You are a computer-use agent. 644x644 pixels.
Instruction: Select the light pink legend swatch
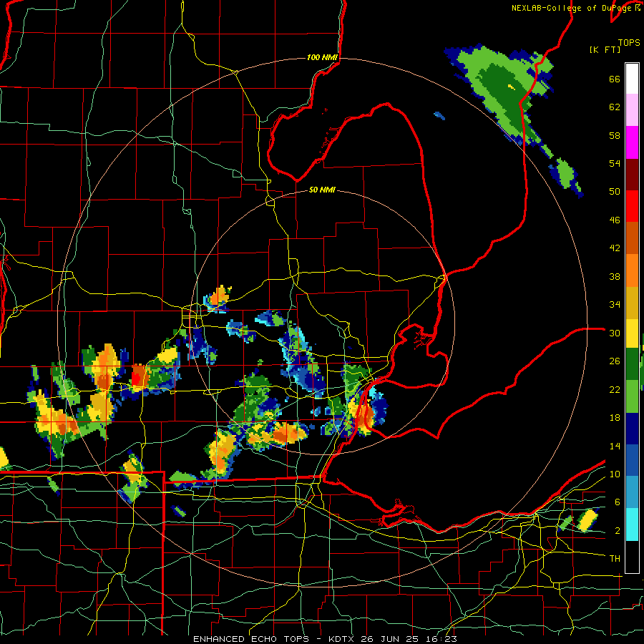[x=632, y=110]
